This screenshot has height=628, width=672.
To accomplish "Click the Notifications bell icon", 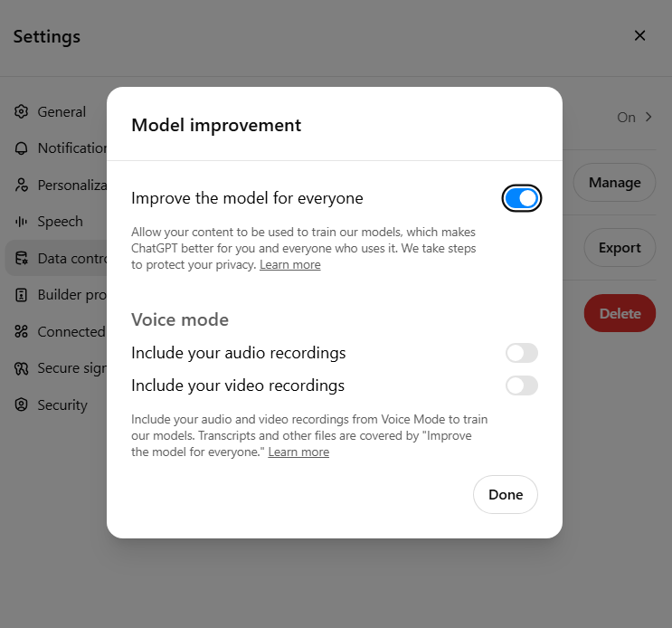I will click(x=22, y=148).
